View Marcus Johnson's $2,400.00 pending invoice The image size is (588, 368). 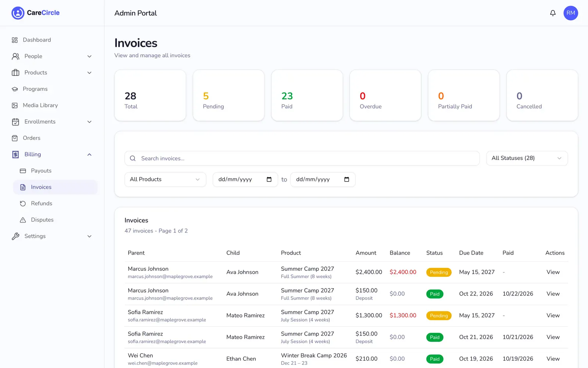pos(553,272)
